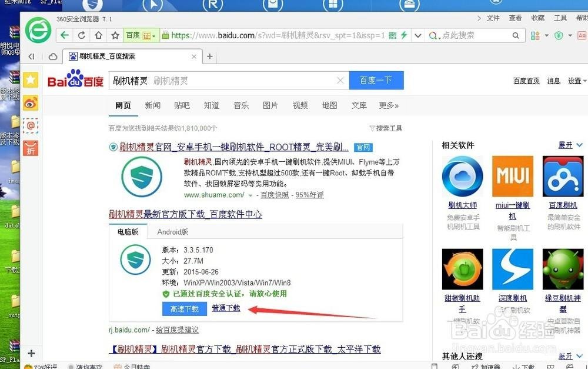The image size is (588, 369).
Task: Switch to the 视频 tab
Action: point(300,105)
